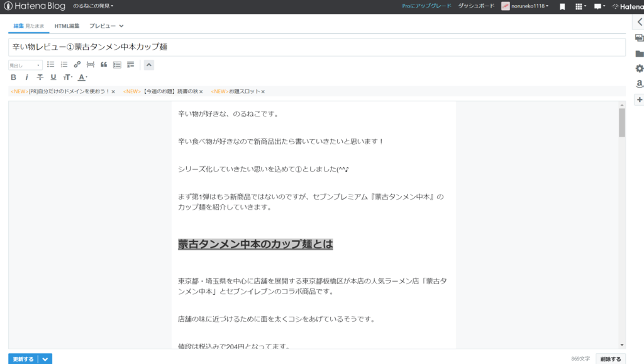Click the scrollbar down arrow
644x364 pixels.
(x=622, y=345)
